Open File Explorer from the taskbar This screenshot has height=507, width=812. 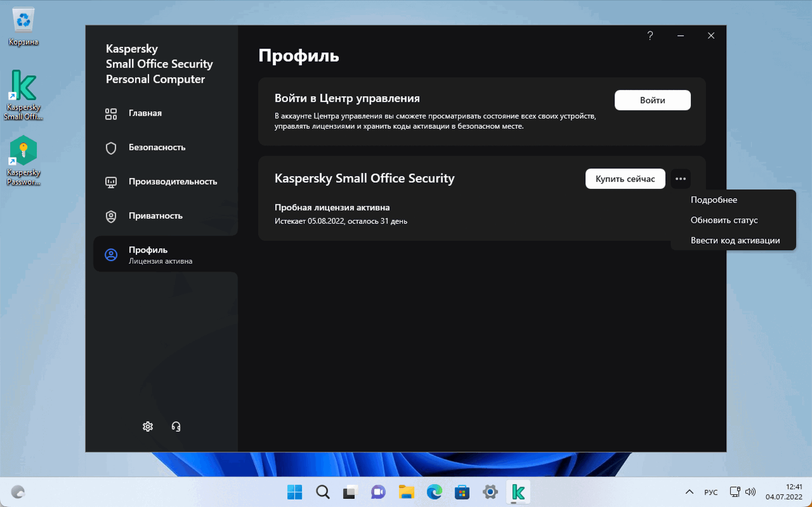(407, 492)
